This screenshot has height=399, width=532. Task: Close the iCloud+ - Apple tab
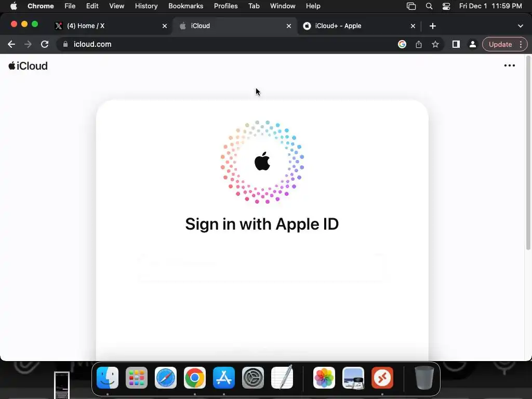point(413,26)
